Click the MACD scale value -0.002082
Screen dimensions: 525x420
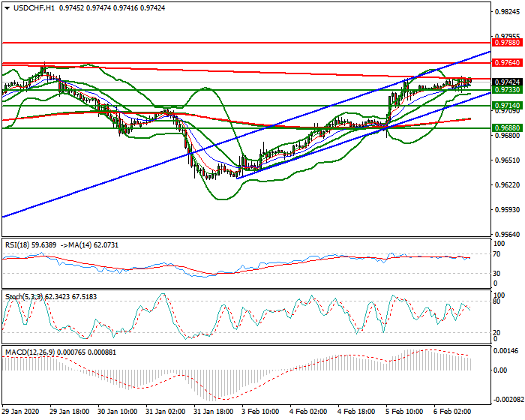point(508,400)
